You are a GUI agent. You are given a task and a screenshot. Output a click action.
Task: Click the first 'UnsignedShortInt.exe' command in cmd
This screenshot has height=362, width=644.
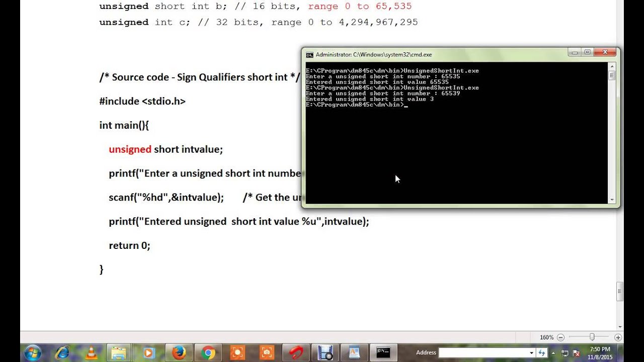click(441, 71)
